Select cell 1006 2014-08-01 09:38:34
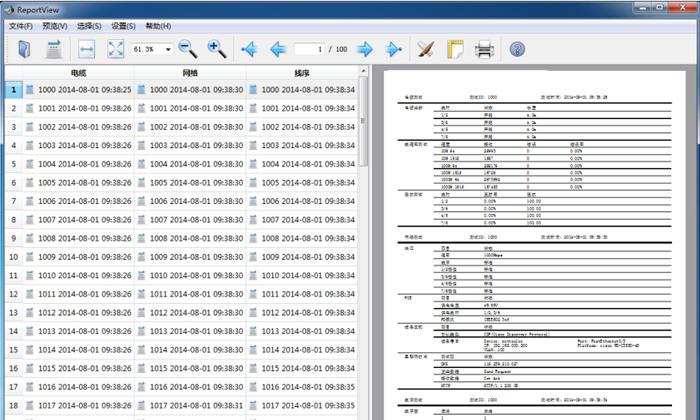700x420 pixels. click(x=302, y=201)
